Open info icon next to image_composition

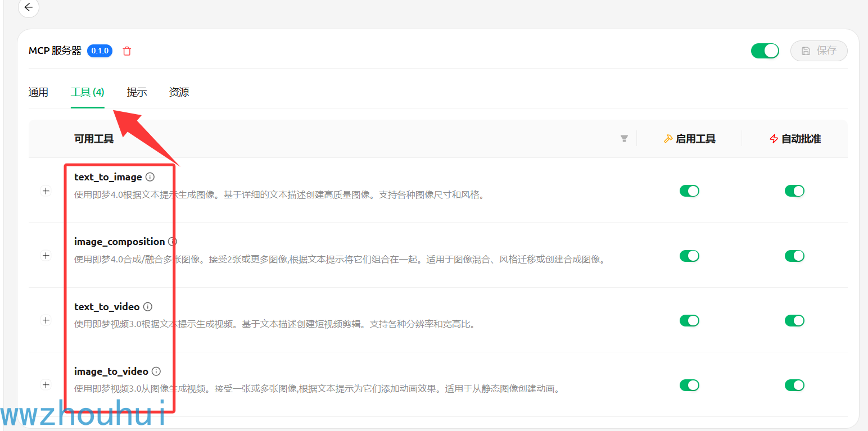pos(173,242)
